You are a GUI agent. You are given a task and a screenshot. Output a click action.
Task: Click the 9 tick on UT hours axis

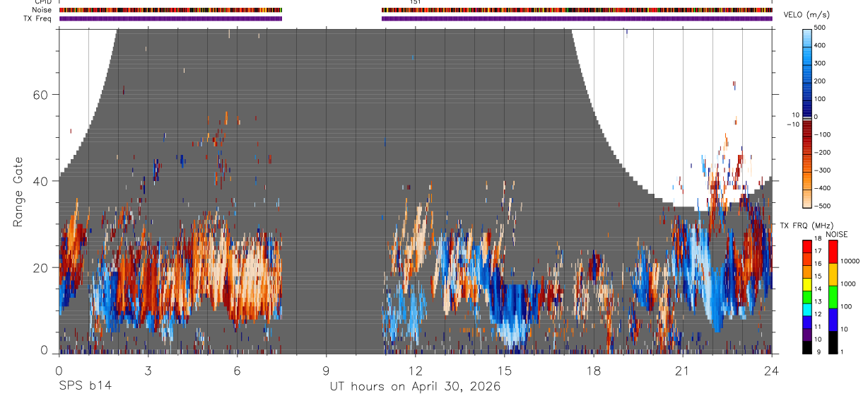(326, 370)
